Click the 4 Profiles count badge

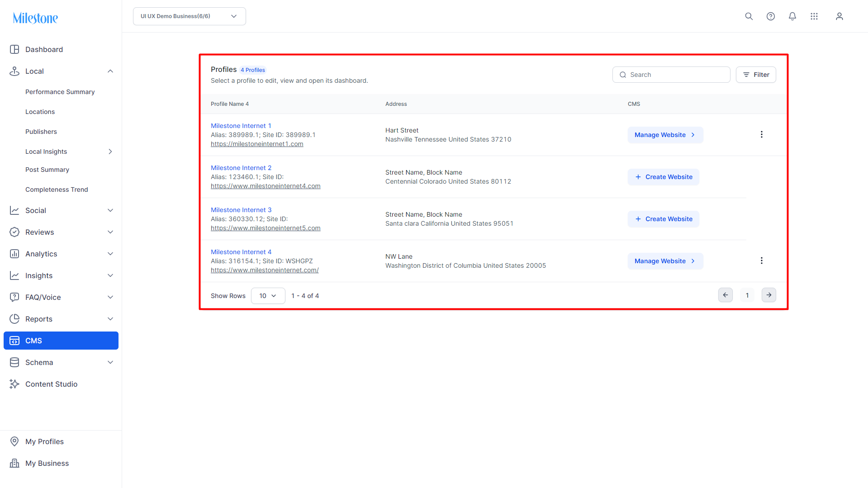253,70
